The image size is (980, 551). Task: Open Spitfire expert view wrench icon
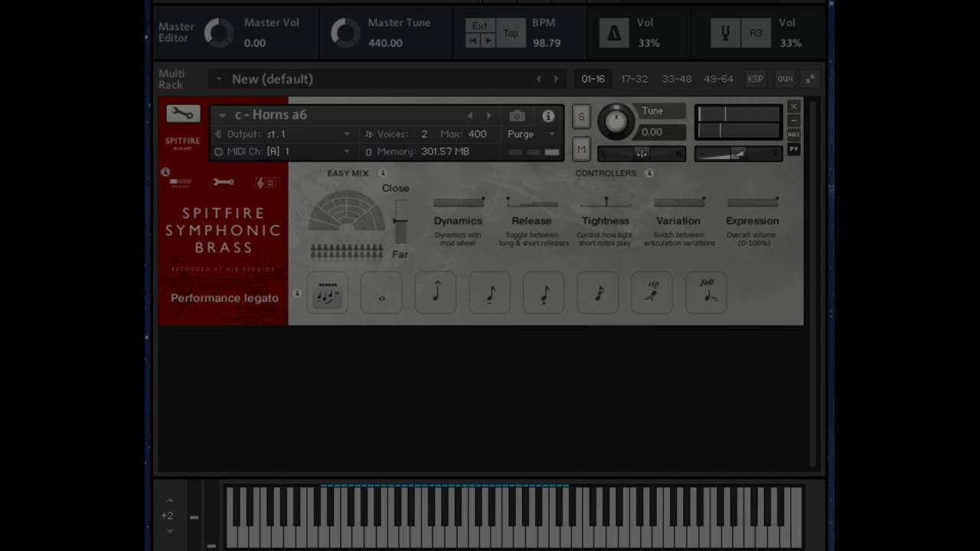pyautogui.click(x=224, y=183)
